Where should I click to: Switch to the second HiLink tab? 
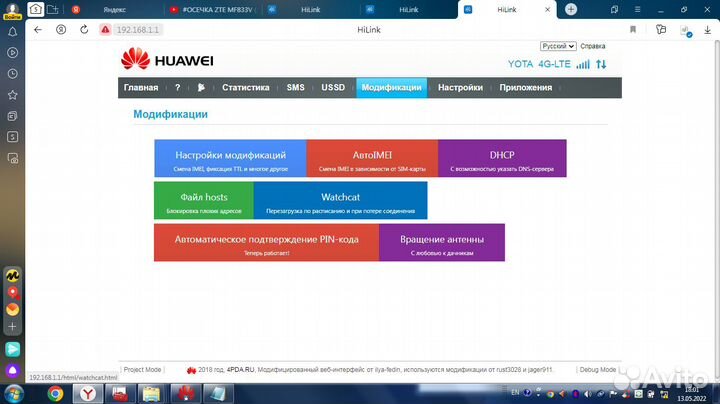[408, 10]
